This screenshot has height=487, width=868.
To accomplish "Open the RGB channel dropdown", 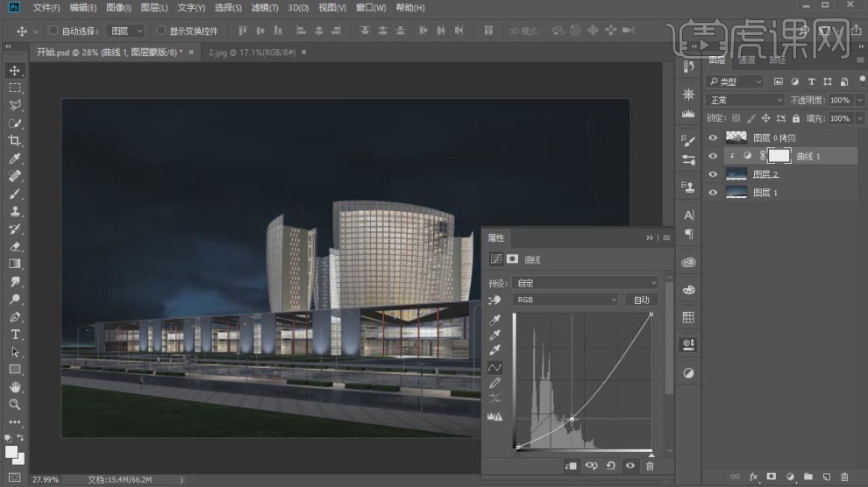I will [566, 300].
